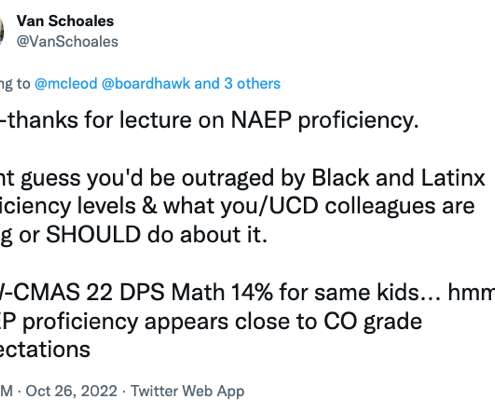The height and width of the screenshot is (413, 495).
Task: Open the Van Schoales display name
Action: (x=65, y=21)
